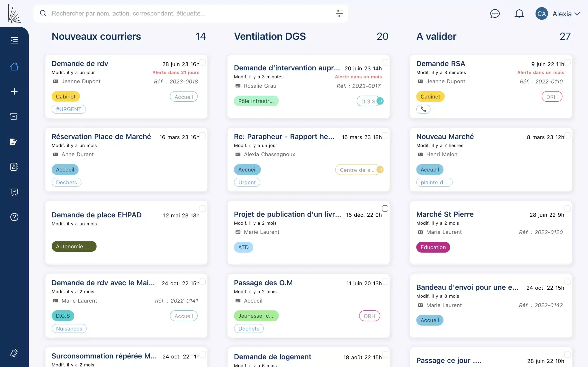Click the A valider column header
Image resolution: width=588 pixels, height=367 pixels.
436,36
